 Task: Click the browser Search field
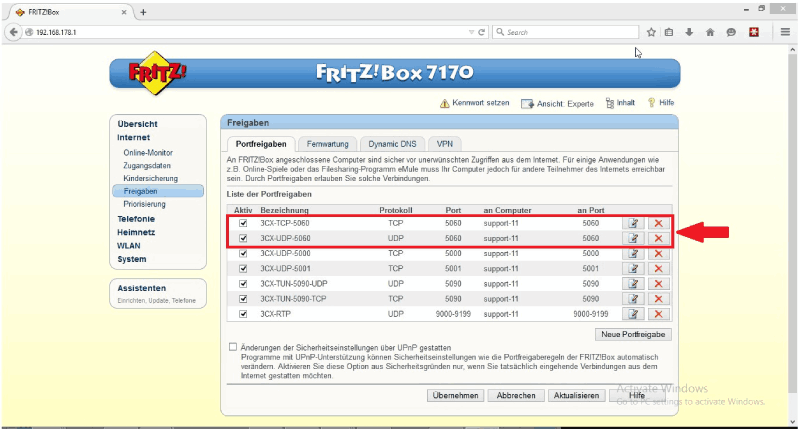(x=565, y=32)
